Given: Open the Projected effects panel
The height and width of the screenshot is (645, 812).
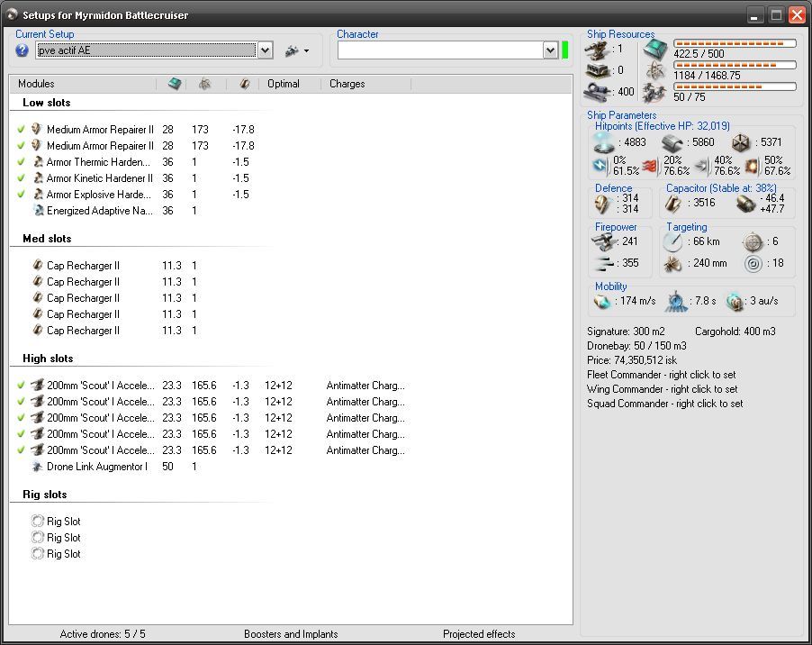Looking at the screenshot, I should 479,633.
